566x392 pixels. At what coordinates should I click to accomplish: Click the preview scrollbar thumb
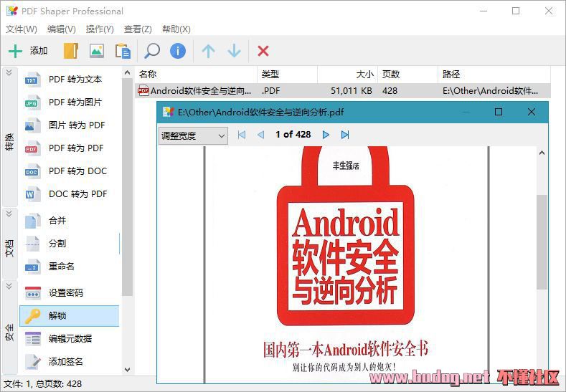point(542,242)
